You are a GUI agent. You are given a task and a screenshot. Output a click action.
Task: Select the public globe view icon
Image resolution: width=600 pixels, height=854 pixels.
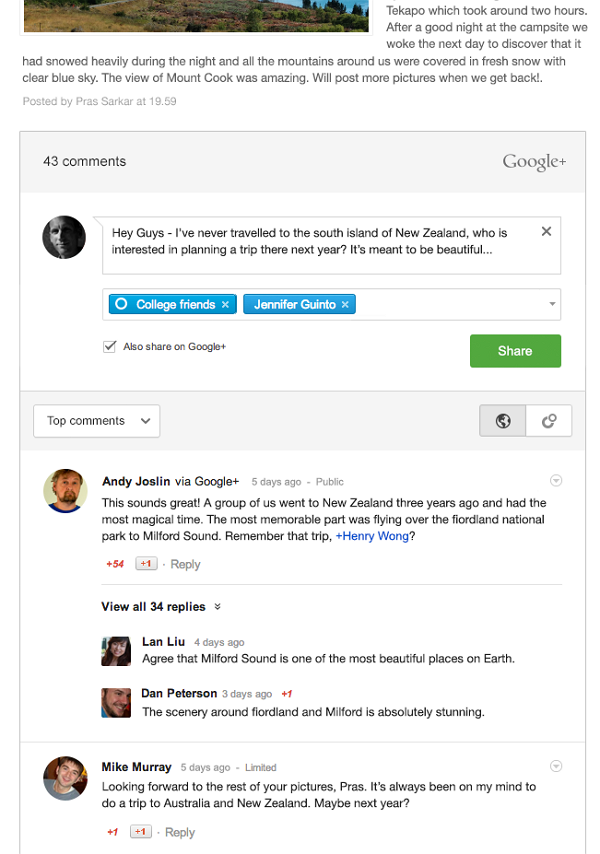coord(503,420)
